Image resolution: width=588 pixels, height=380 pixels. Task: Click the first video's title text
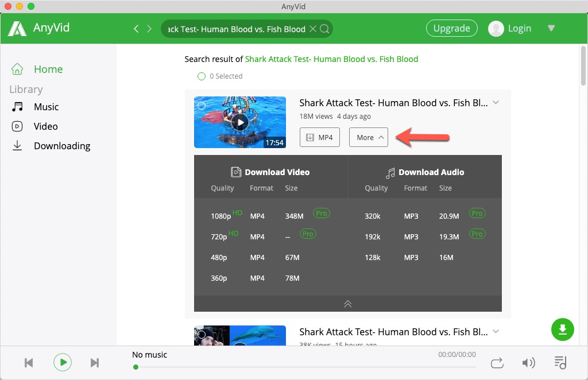[393, 103]
